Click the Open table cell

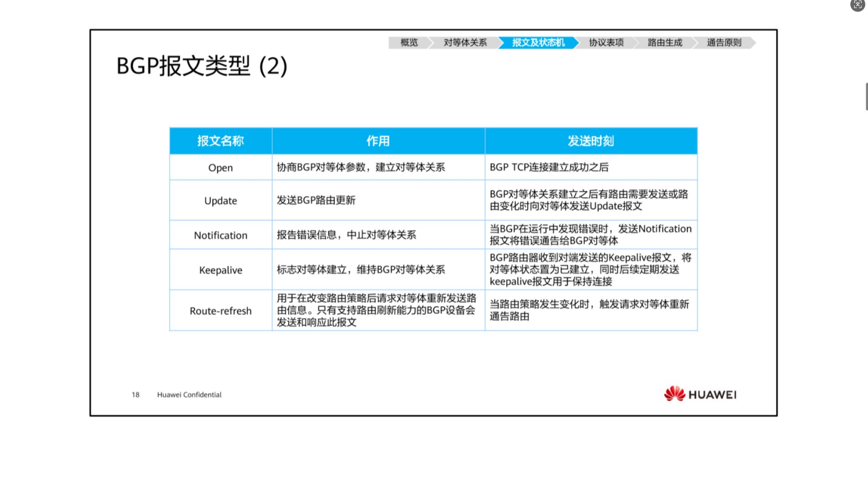tap(221, 167)
